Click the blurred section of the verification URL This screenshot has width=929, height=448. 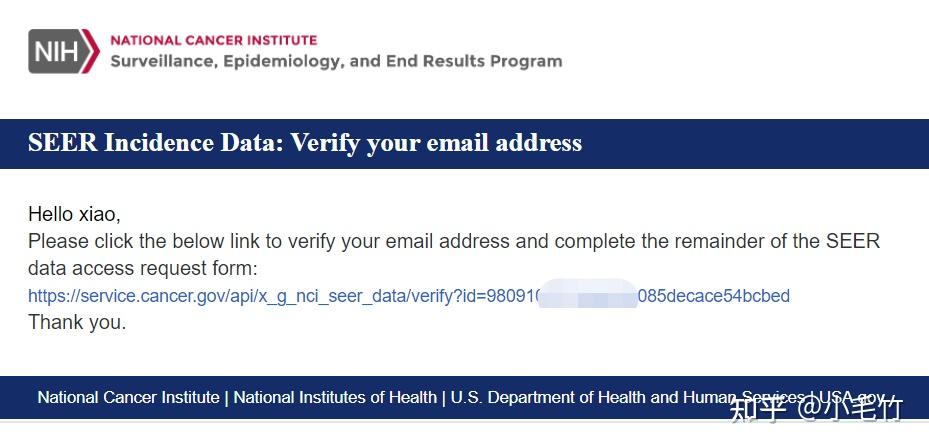pyautogui.click(x=588, y=296)
